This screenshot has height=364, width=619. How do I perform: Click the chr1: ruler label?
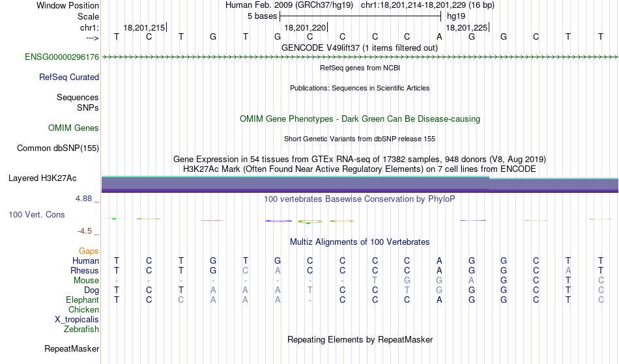tap(89, 27)
